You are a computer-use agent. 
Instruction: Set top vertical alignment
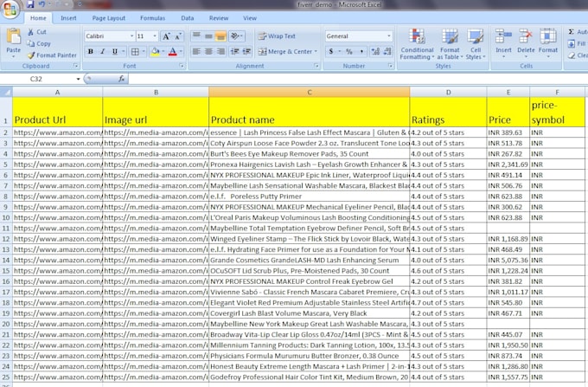point(196,36)
